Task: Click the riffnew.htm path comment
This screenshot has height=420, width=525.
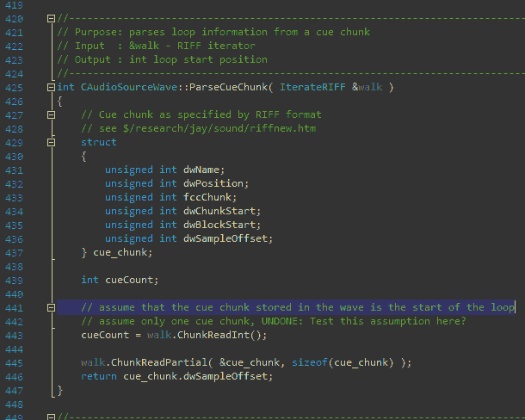Action: [198, 128]
